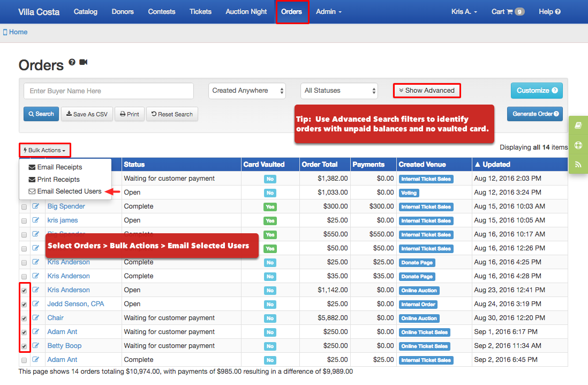Uncheck the Chair order checkbox
The image size is (588, 385).
24,318
